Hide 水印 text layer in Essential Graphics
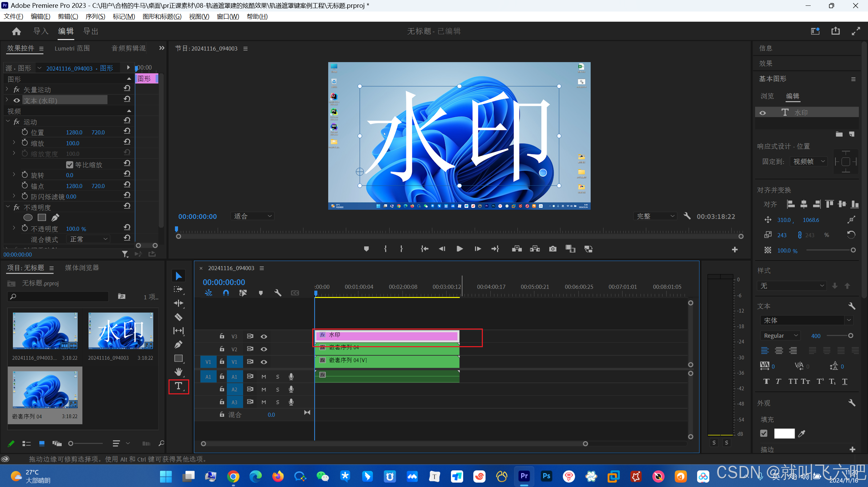 click(763, 113)
